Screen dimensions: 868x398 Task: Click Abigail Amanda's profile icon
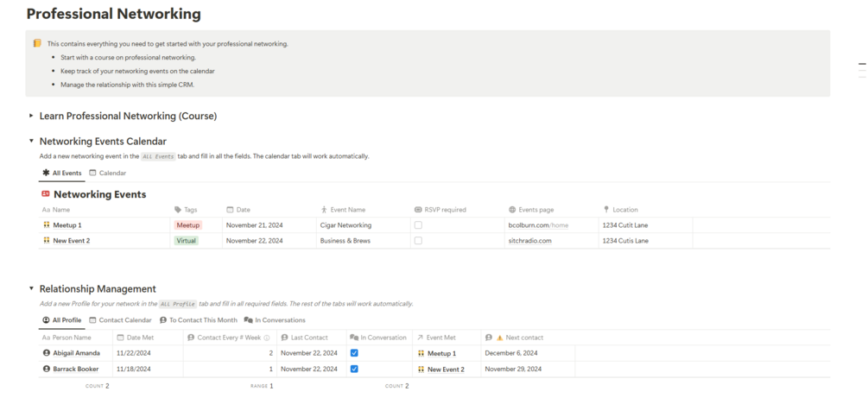point(47,353)
